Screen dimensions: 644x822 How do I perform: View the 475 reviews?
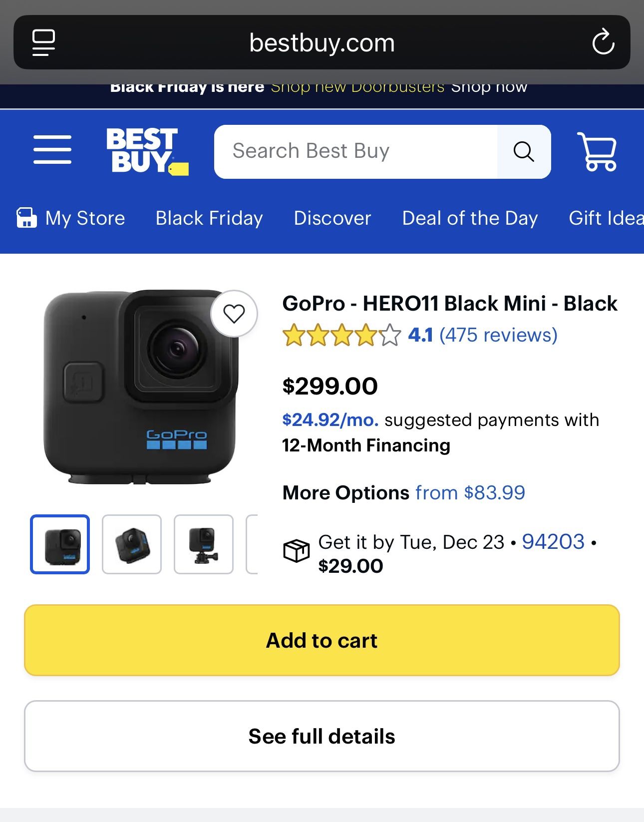[498, 336]
